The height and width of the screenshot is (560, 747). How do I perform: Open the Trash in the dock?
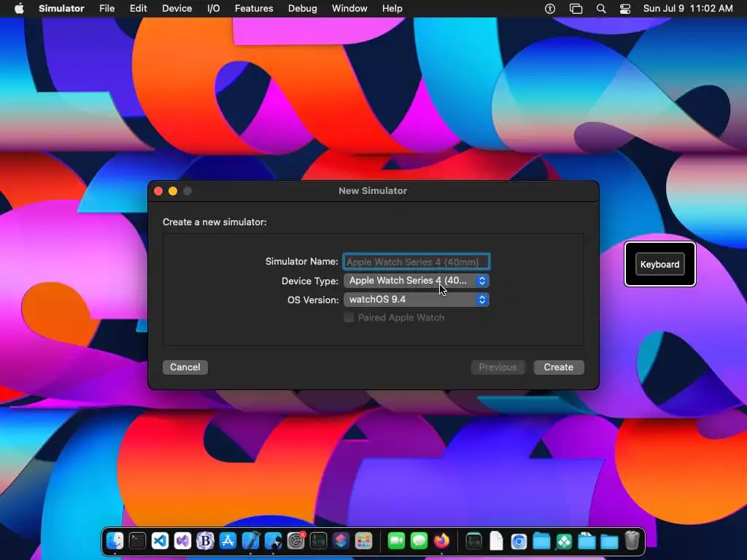tap(632, 541)
